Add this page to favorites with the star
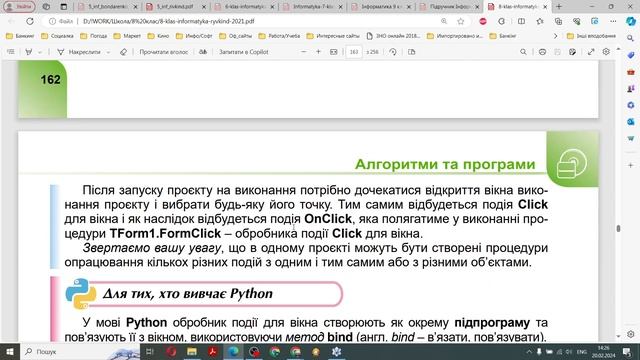The image size is (640, 360). tap(460, 21)
